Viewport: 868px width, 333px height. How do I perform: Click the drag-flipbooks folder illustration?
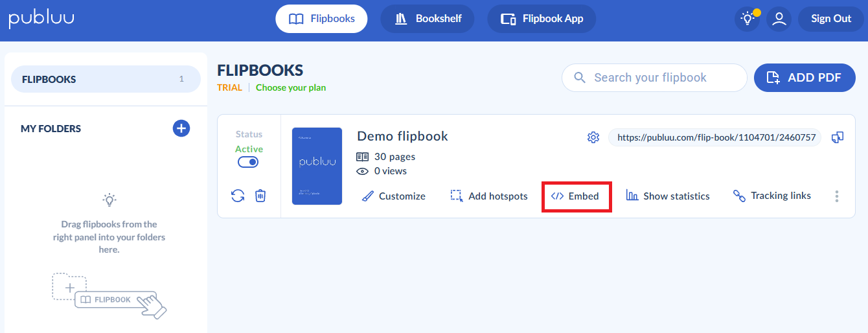109,295
